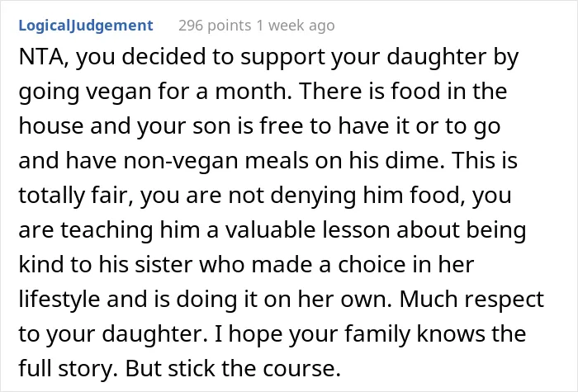Open the LogicalJudgement user profile link
578x392 pixels.
(86, 26)
